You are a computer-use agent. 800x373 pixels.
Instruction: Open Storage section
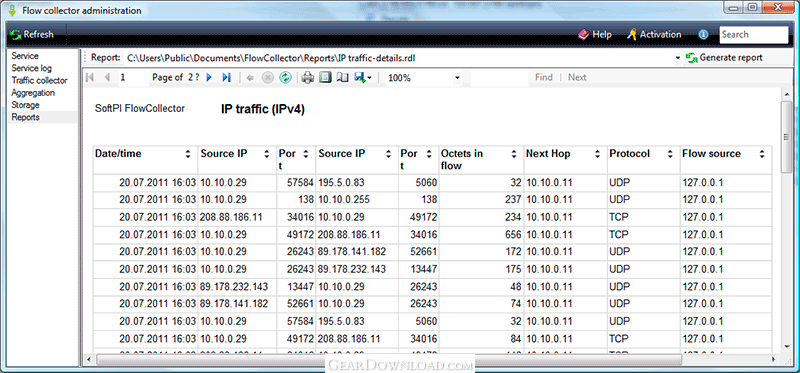pyautogui.click(x=26, y=105)
